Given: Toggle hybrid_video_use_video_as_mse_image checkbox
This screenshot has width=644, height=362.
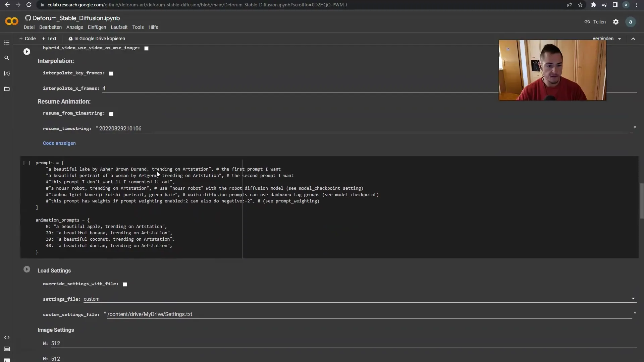Looking at the screenshot, I should pyautogui.click(x=146, y=48).
